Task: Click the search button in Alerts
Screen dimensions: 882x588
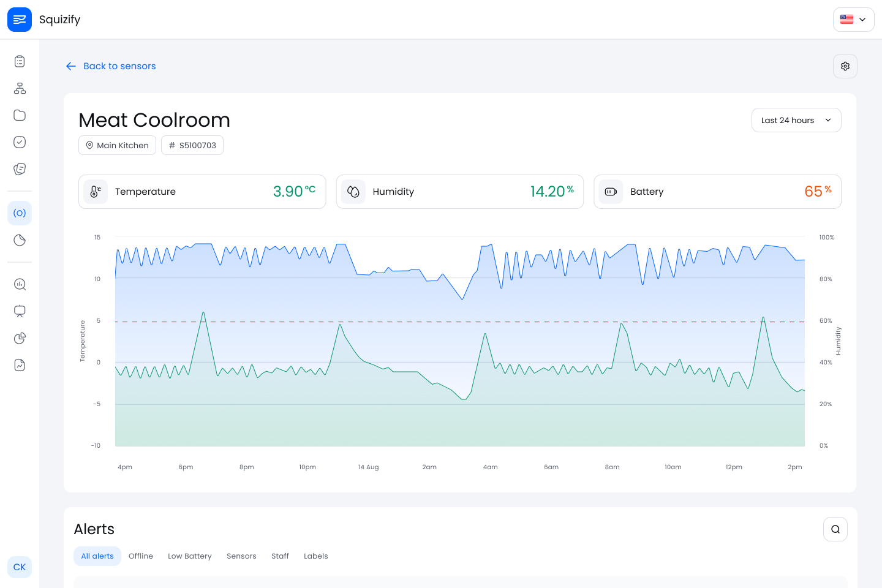Action: click(835, 529)
